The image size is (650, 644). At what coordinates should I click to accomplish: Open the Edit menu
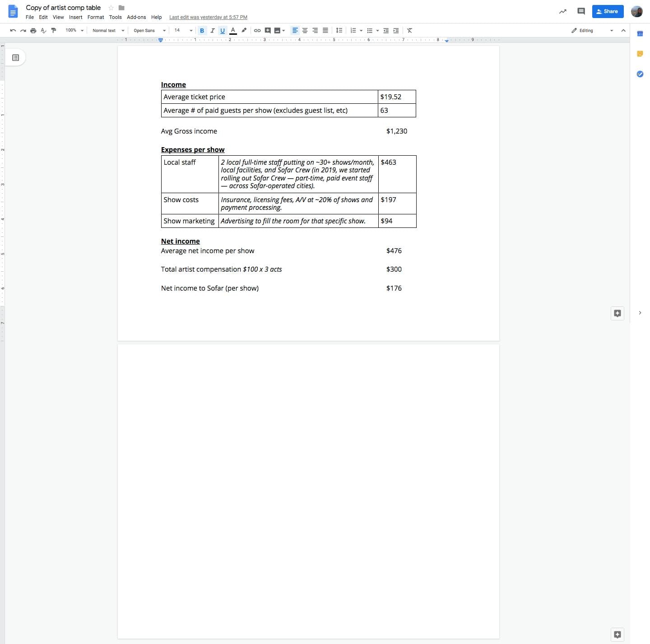(43, 17)
